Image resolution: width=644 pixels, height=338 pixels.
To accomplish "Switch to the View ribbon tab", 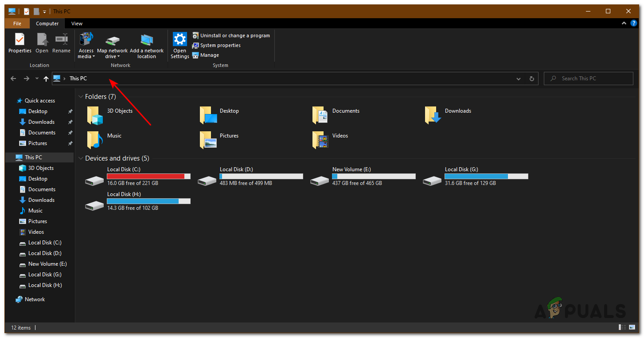I will pyautogui.click(x=77, y=24).
